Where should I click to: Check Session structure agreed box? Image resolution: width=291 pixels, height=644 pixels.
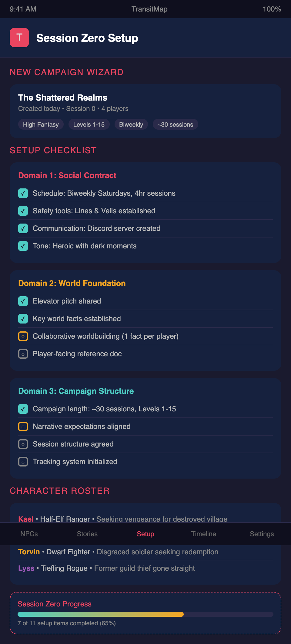(x=23, y=444)
